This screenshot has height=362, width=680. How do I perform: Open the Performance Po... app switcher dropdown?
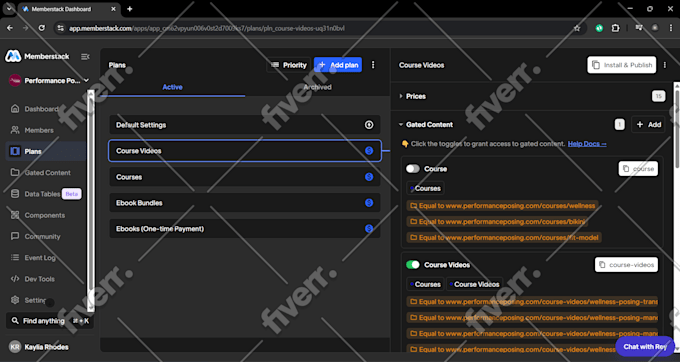coord(49,81)
